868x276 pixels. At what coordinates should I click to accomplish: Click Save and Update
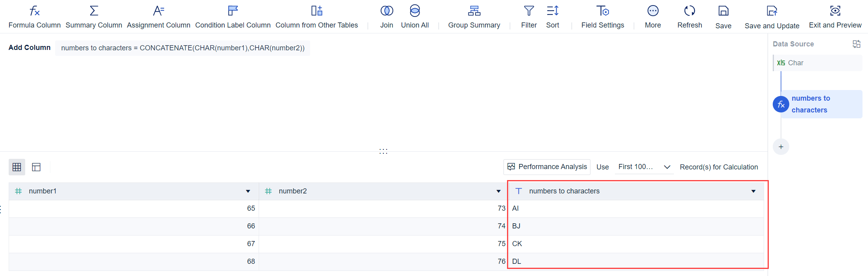[772, 17]
